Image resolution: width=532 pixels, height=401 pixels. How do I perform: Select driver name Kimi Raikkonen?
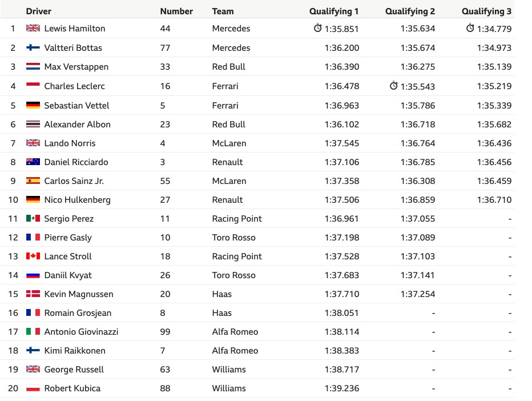coord(75,350)
